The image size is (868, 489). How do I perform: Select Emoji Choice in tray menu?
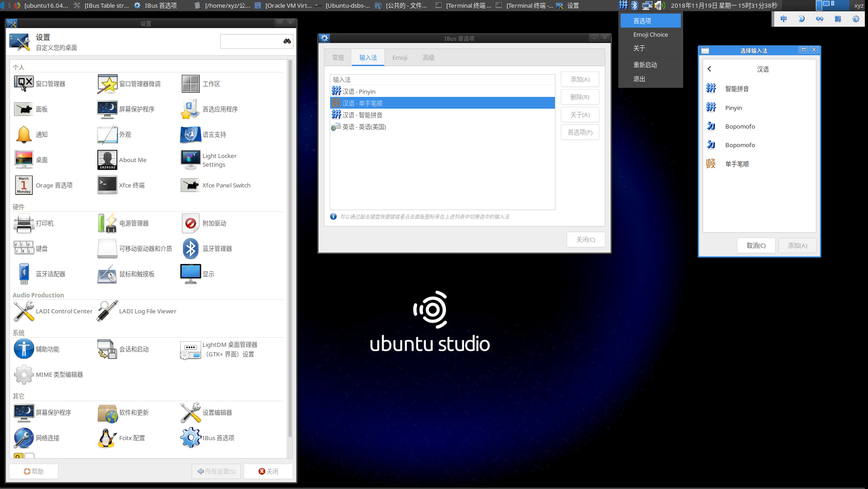click(651, 34)
